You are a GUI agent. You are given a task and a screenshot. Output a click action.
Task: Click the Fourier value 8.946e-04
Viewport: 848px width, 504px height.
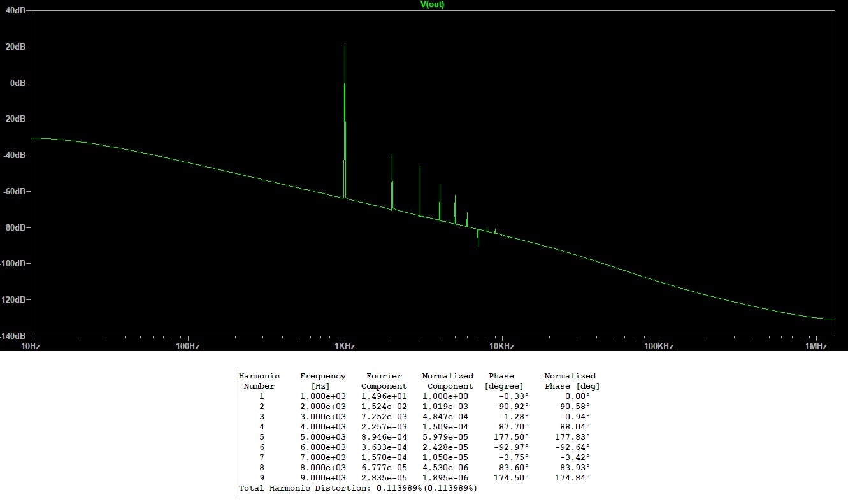tap(384, 437)
